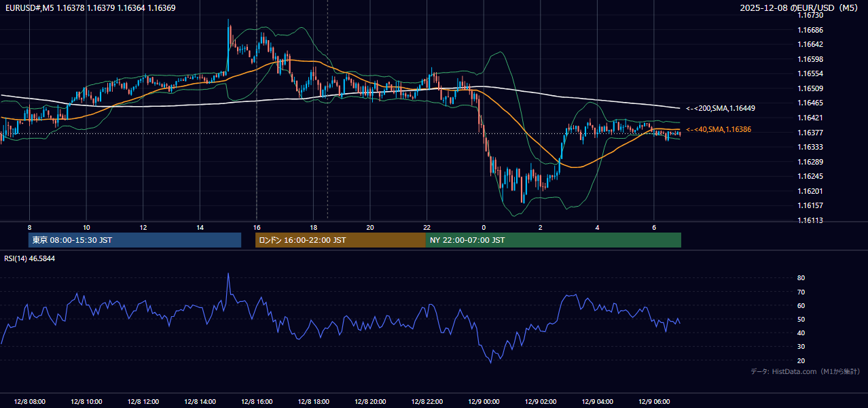Viewport: 868px width, 408px height.
Task: Click the 12/9 06:00 time axis label
Action: [654, 402]
